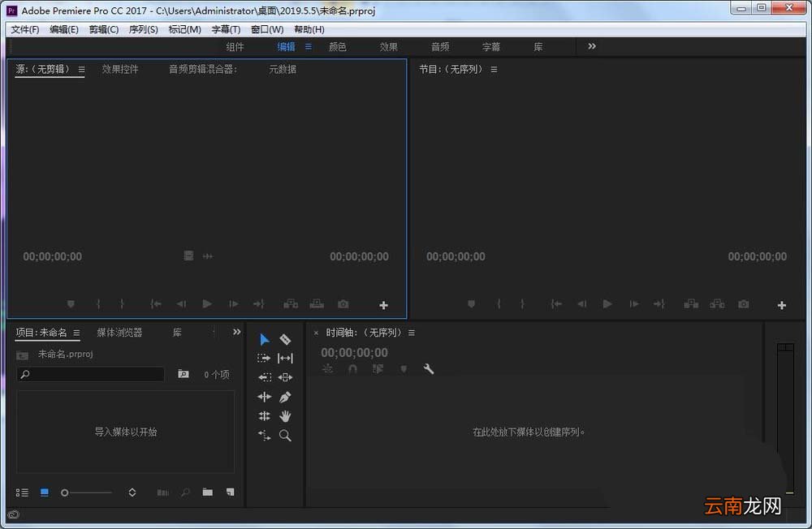Open the 序列(S) menu
Screen dimensions: 812x529
(143, 29)
